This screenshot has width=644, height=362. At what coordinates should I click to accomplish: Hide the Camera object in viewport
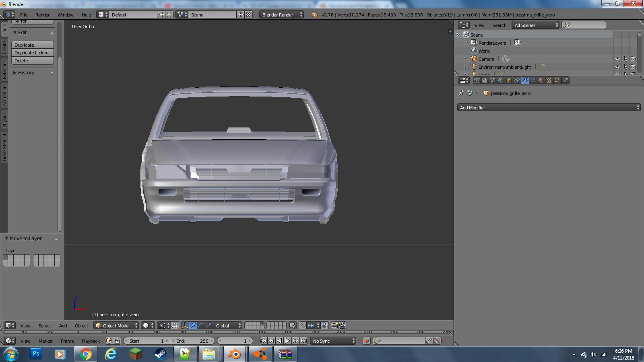coord(617,59)
